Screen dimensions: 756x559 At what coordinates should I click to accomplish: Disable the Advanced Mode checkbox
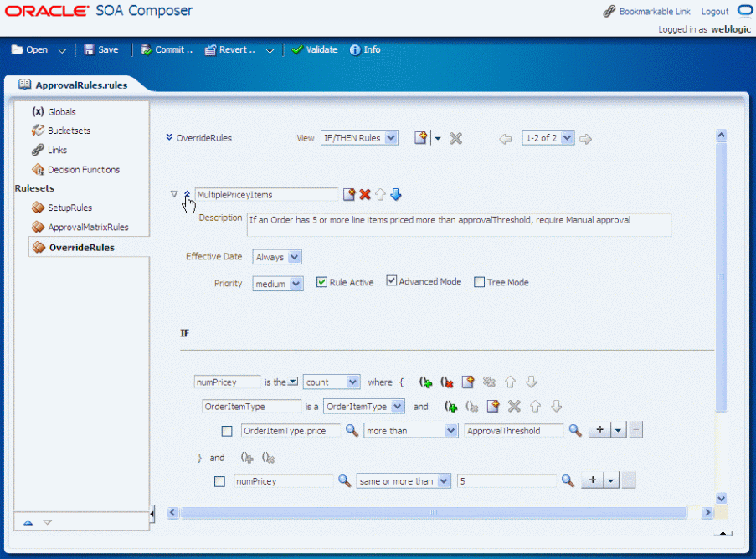click(392, 281)
